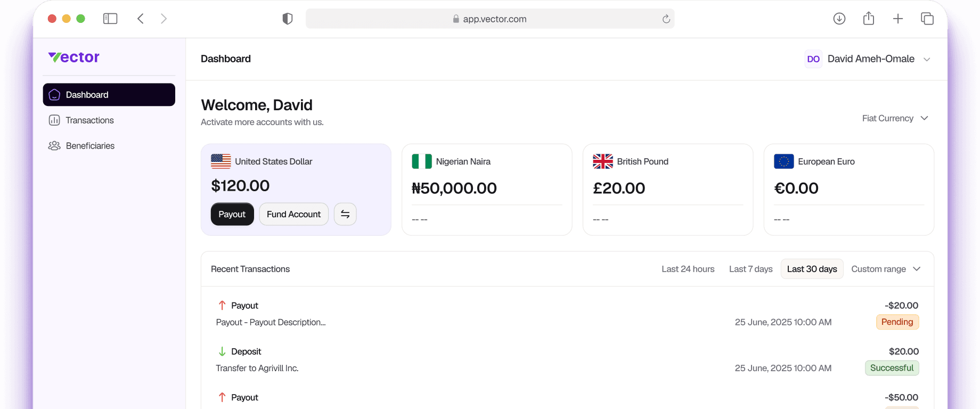Viewport: 980px width, 409px height.
Task: Click the privacy shield icon
Action: (288, 19)
